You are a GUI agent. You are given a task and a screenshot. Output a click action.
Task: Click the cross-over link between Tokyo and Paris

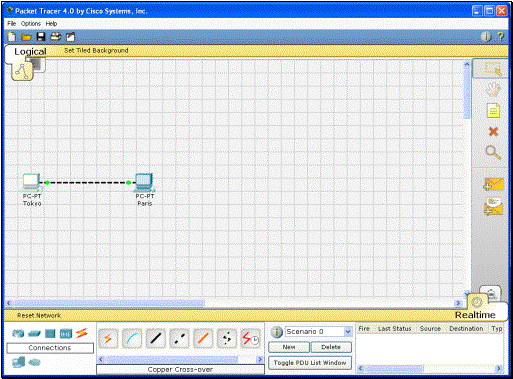(88, 182)
